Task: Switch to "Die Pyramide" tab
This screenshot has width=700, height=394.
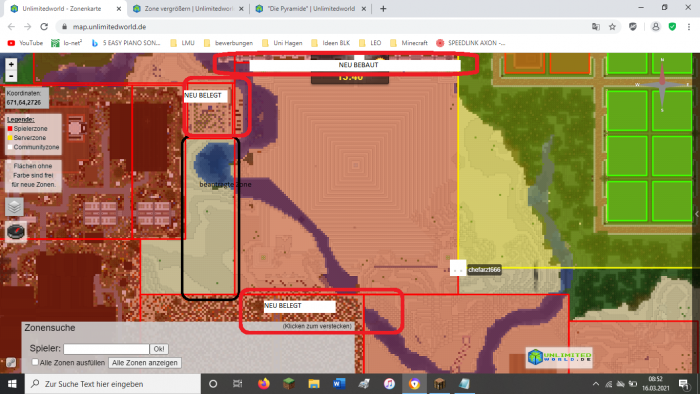Action: 311,8
